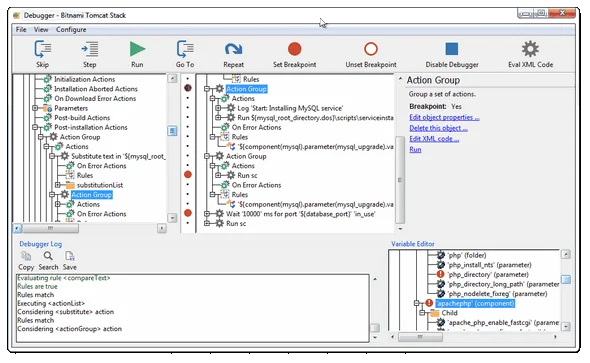The width and height of the screenshot is (590, 363).
Task: Toggle breakpoint on highlighted Action Group row
Action: pos(188,88)
